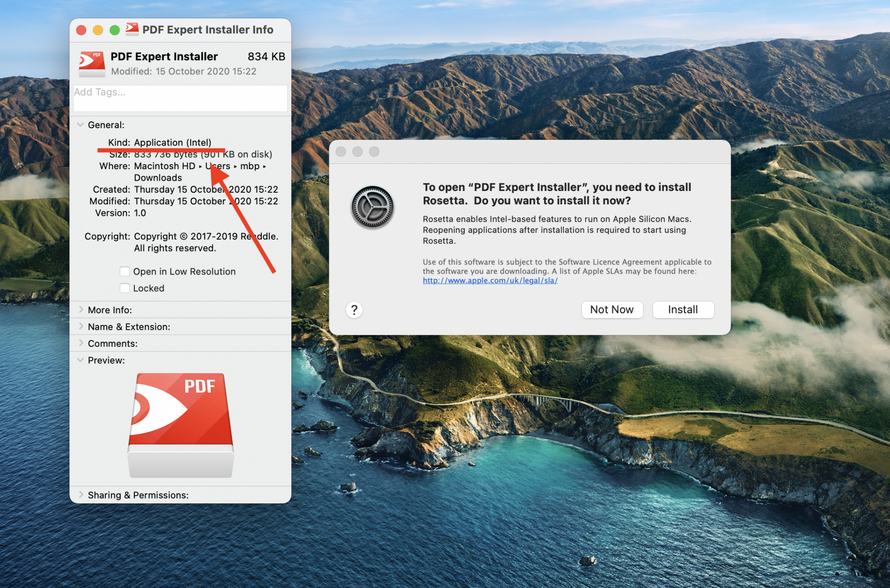This screenshot has height=588, width=890.
Task: Collapse the Preview section
Action: pyautogui.click(x=81, y=361)
